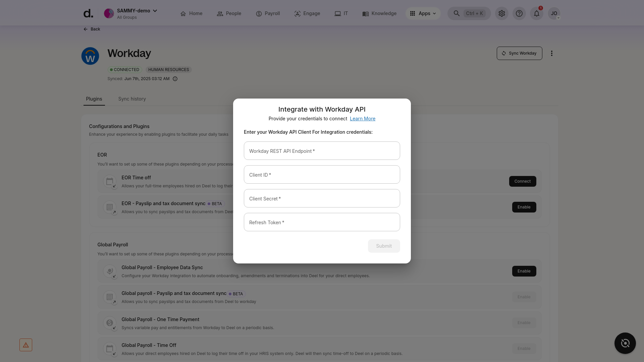Click the Deel logo icon

[x=88, y=13]
